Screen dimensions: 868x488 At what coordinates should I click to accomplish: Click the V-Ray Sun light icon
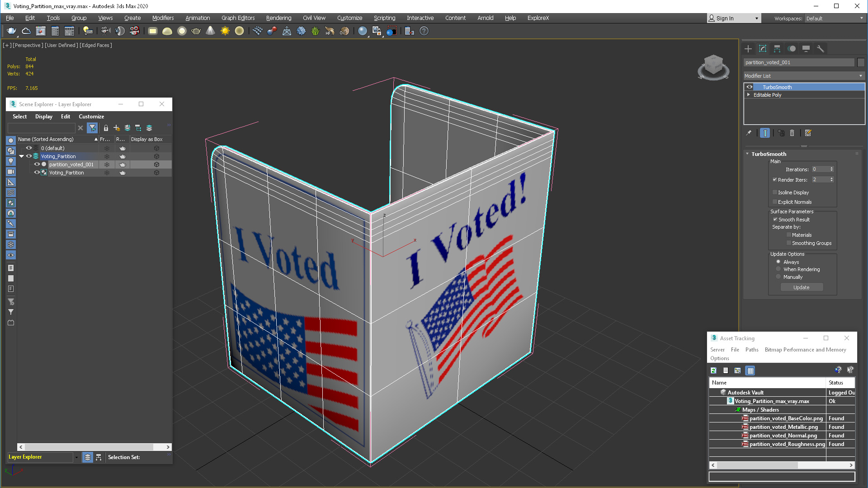click(x=225, y=31)
